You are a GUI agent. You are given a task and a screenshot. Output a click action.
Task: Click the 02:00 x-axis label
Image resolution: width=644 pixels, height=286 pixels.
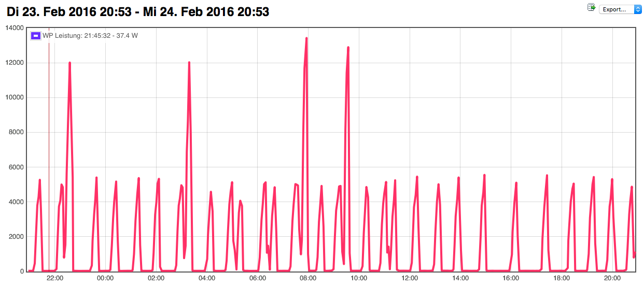coord(156,278)
